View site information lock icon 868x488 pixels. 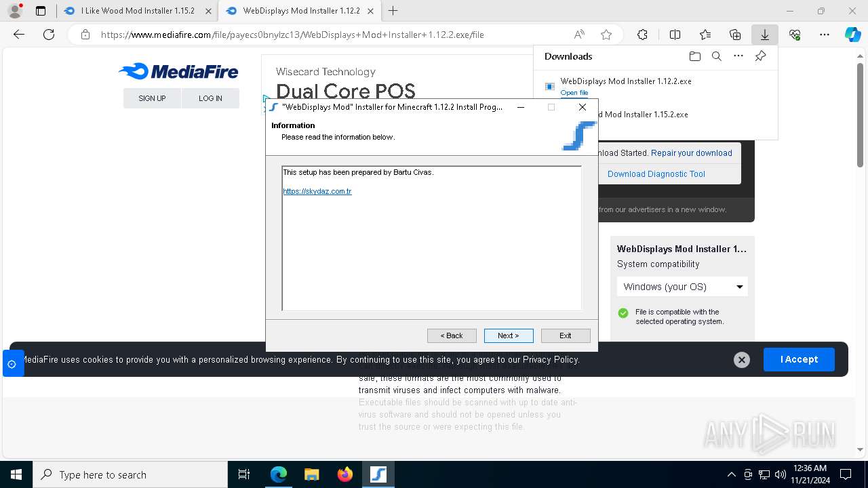[x=85, y=35]
